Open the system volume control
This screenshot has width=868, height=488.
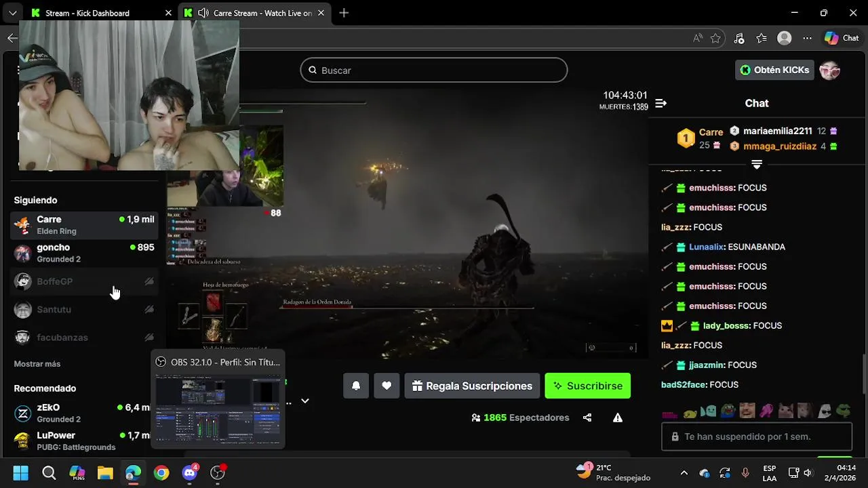(x=808, y=472)
